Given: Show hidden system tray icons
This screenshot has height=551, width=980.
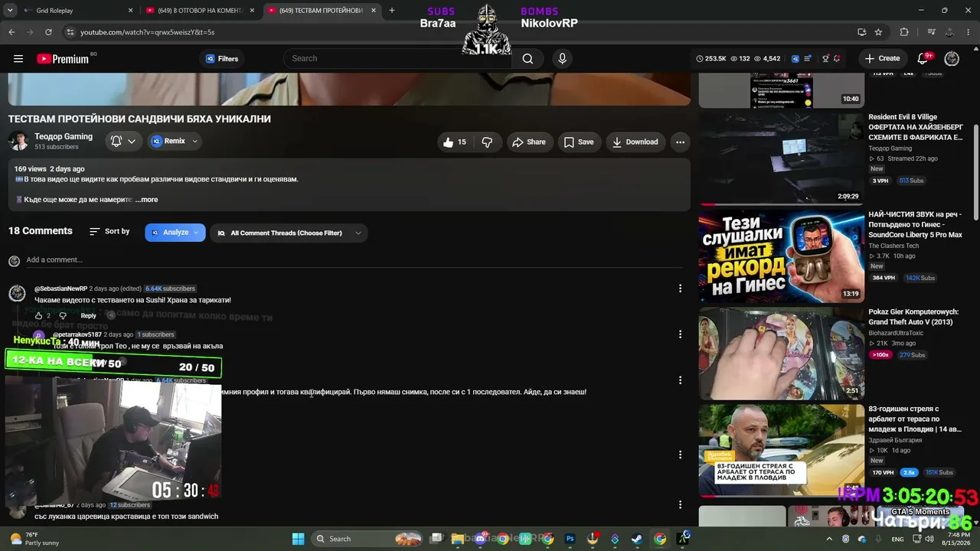Looking at the screenshot, I should tap(829, 539).
